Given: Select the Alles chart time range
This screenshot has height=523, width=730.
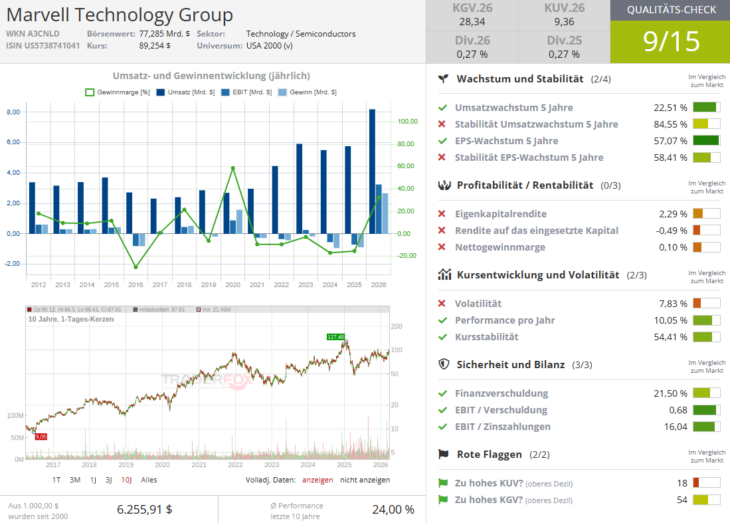Looking at the screenshot, I should (x=147, y=480).
